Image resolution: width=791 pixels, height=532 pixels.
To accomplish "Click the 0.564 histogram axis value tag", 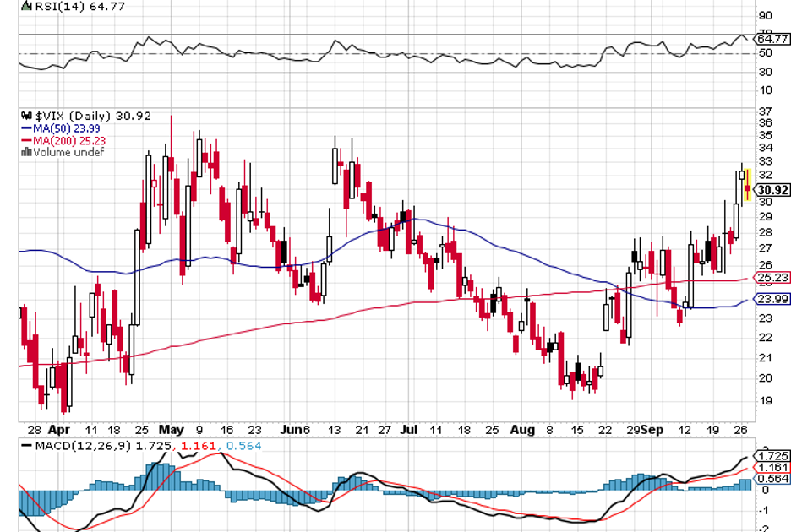I will pos(772,478).
